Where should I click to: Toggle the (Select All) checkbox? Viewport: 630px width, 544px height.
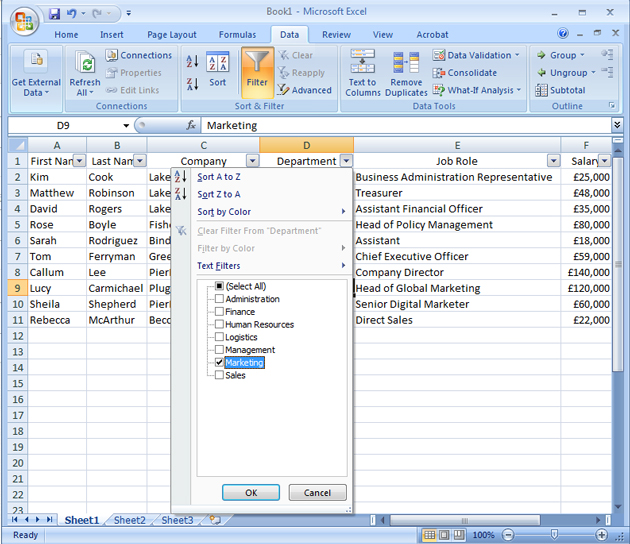pyautogui.click(x=219, y=286)
